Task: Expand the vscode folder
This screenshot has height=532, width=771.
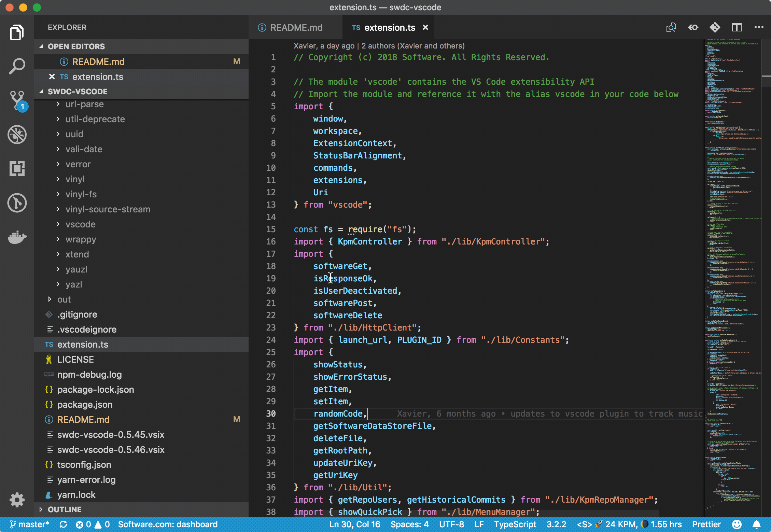Action: [x=81, y=224]
